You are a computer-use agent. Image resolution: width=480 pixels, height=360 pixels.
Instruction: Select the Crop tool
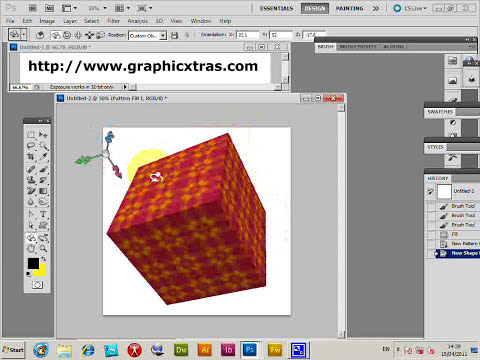click(x=31, y=157)
